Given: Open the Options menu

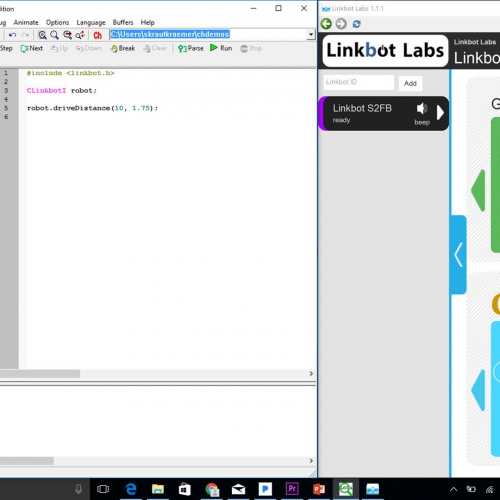Looking at the screenshot, I should click(x=57, y=22).
